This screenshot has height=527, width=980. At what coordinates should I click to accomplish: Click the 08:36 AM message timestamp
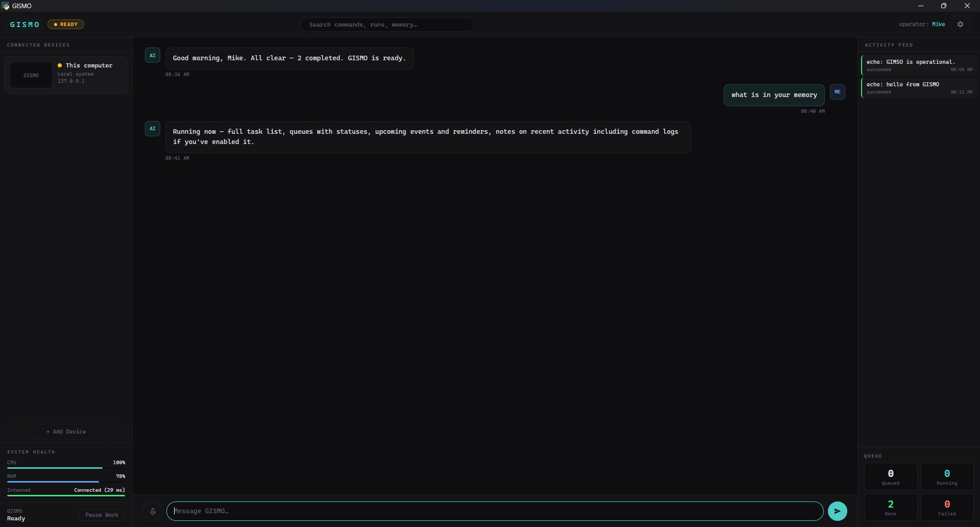(177, 75)
